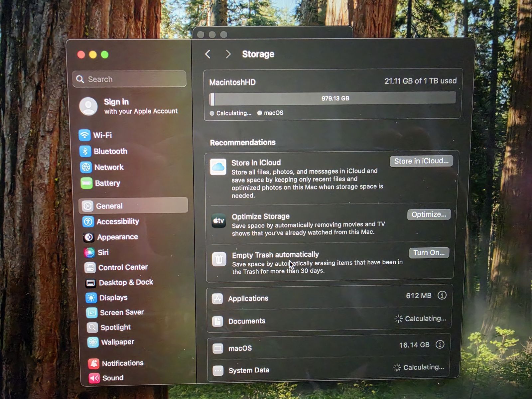The width and height of the screenshot is (532, 399).
Task: Click the MacintoshHD storage usage bar
Action: [332, 99]
